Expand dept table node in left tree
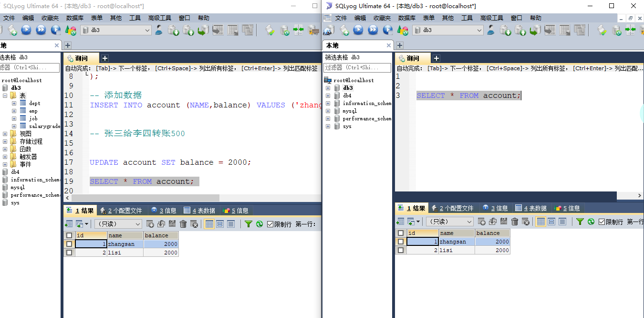The width and height of the screenshot is (644, 318). tap(14, 103)
